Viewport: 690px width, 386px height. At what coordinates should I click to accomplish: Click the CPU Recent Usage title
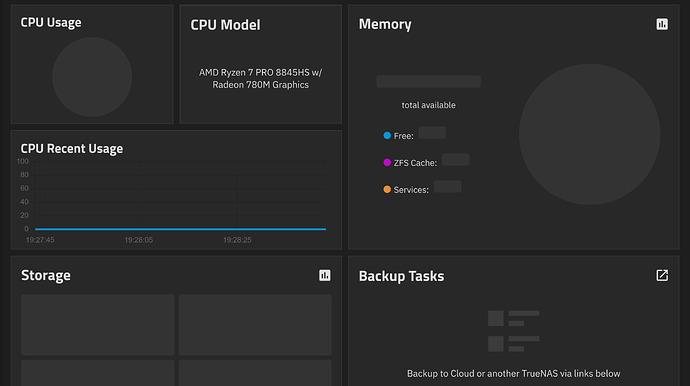pos(72,149)
